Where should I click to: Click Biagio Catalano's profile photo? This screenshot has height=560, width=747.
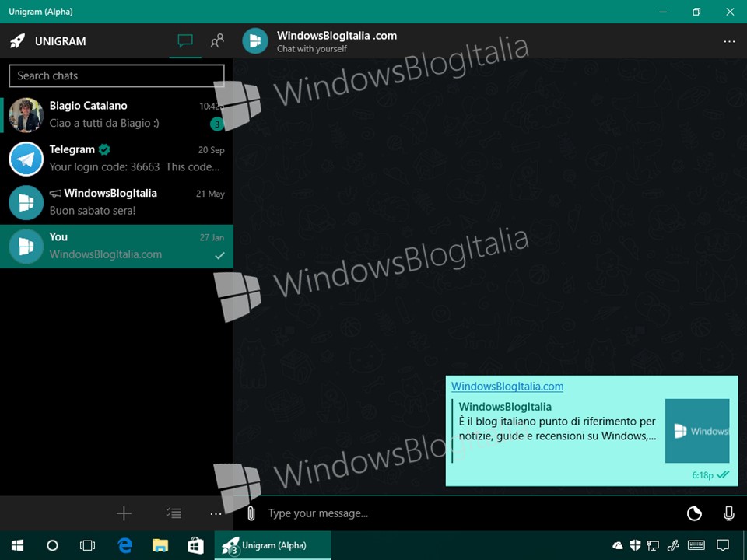point(26,115)
